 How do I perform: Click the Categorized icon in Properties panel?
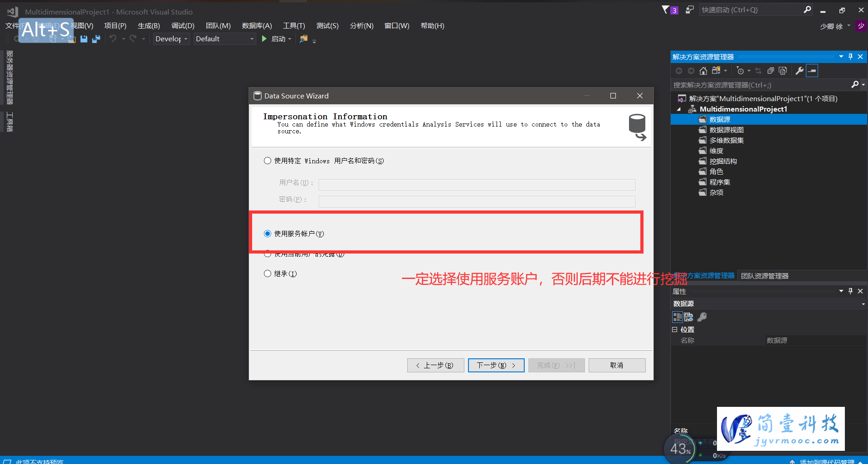click(x=678, y=317)
